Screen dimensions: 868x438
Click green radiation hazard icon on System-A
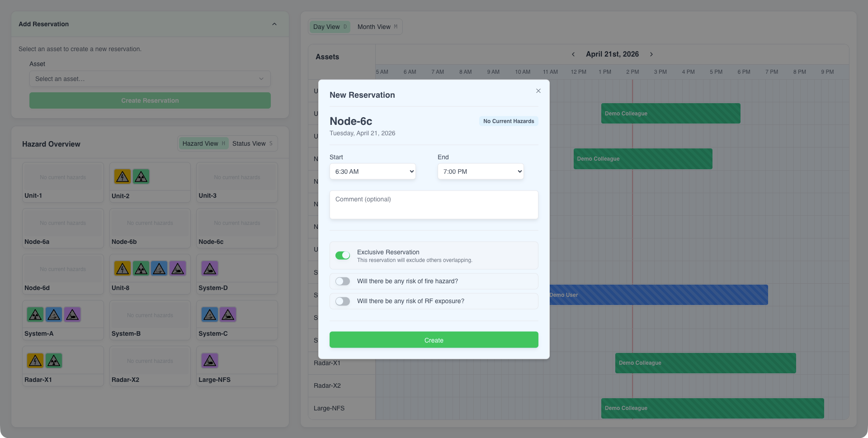point(35,314)
